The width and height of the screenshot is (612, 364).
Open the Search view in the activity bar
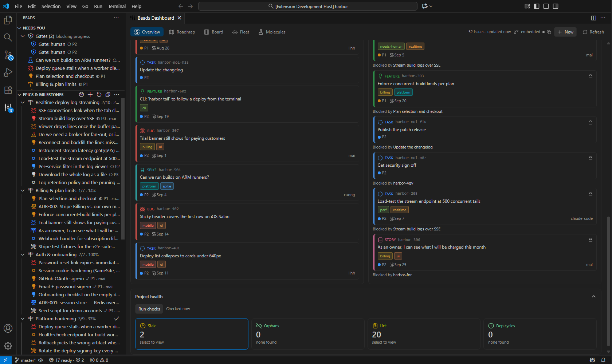click(x=8, y=37)
